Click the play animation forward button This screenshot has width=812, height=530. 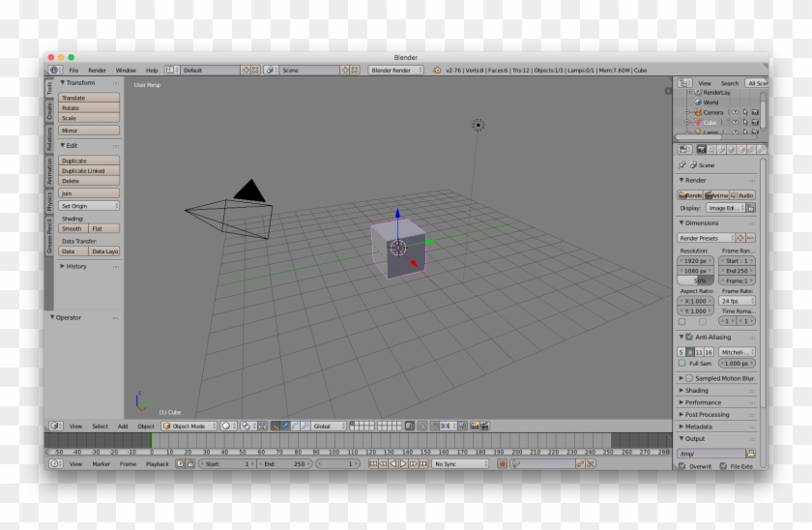click(403, 463)
